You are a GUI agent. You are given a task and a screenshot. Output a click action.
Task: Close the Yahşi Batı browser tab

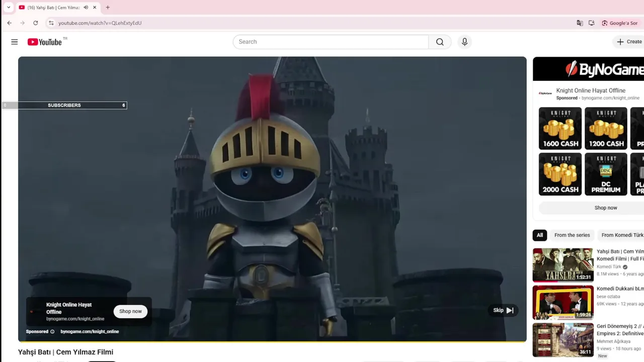point(94,8)
